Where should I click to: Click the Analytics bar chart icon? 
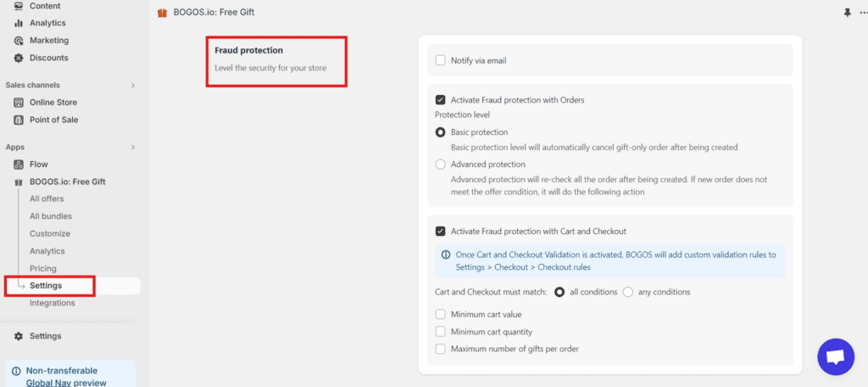point(19,23)
